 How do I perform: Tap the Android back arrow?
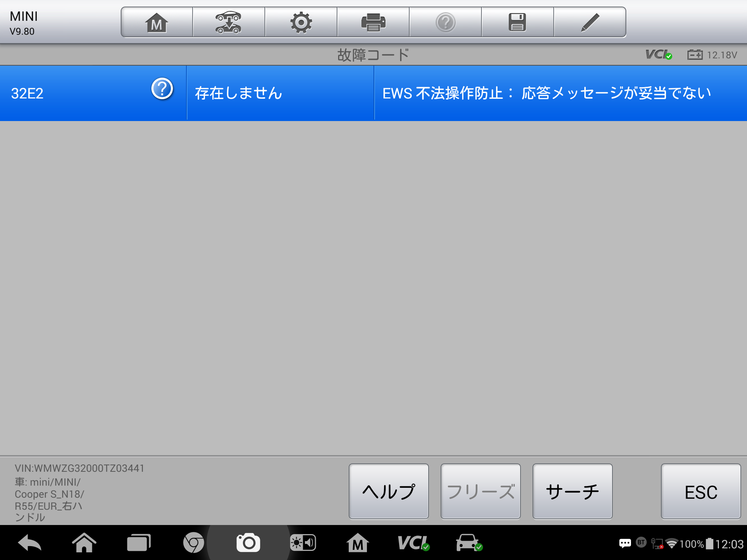click(x=30, y=543)
